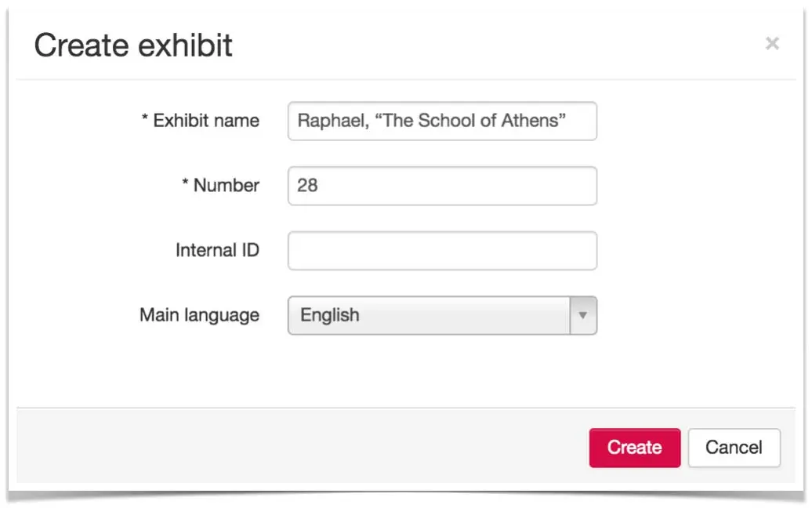Click the Internal ID label
The image size is (812, 508).
pyautogui.click(x=217, y=251)
